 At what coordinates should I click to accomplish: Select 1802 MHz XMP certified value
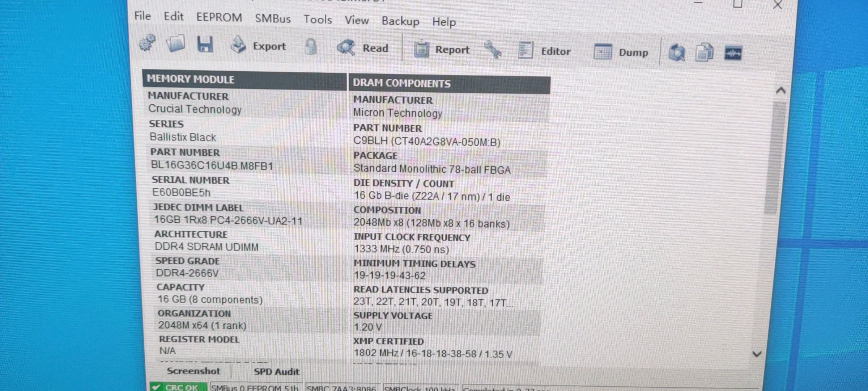pos(433,353)
